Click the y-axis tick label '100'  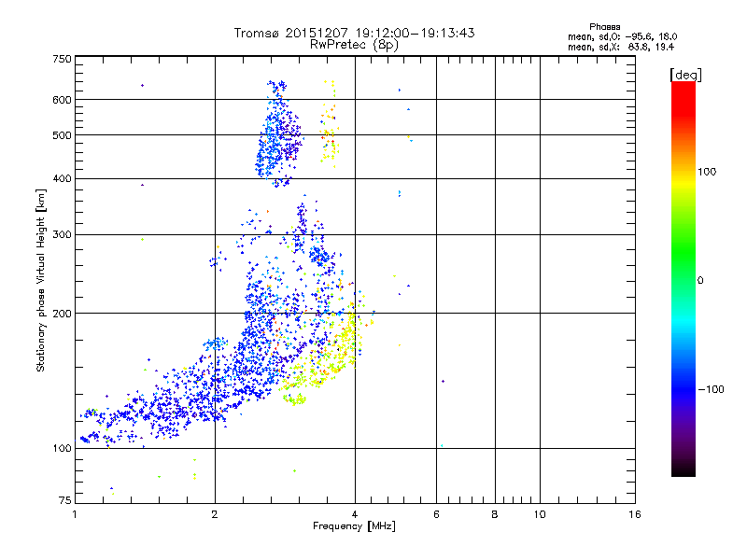63,449
